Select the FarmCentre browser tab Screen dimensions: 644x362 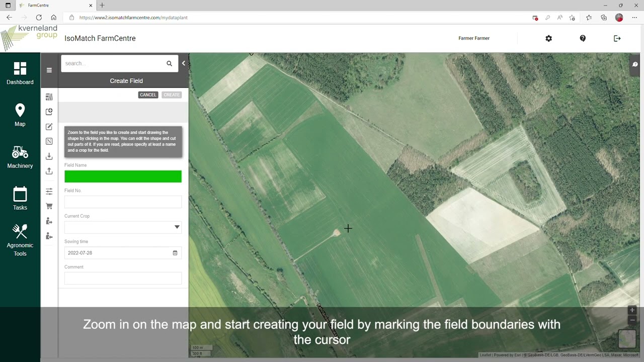pos(55,6)
